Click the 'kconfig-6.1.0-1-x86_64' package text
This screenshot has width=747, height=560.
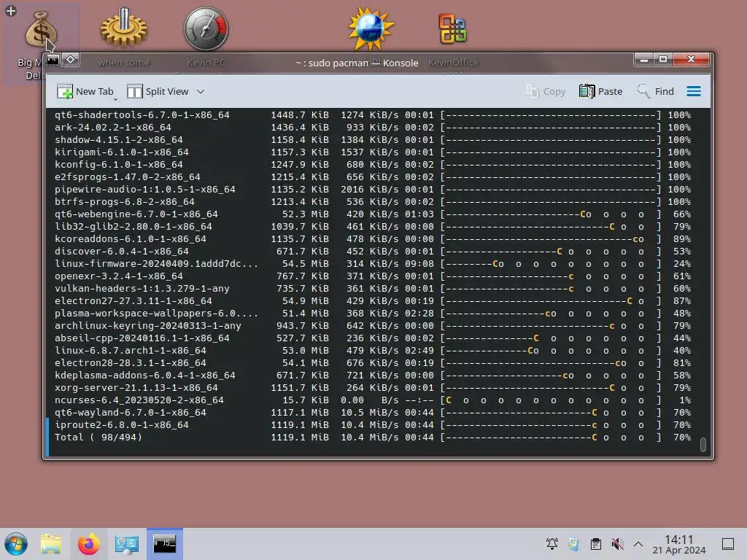[119, 164]
